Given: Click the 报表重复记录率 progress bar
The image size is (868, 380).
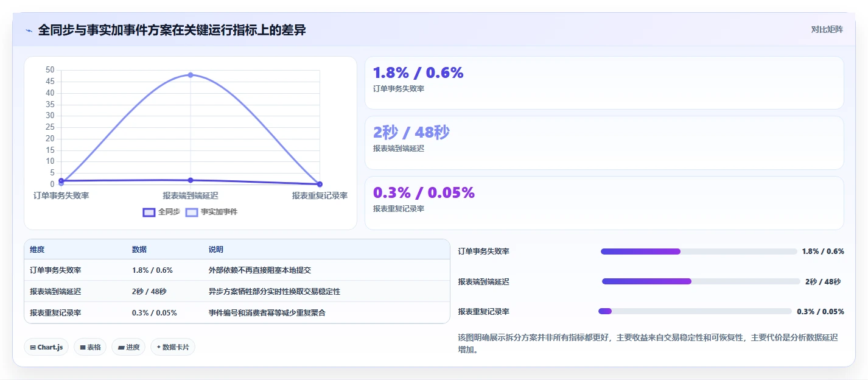Looking at the screenshot, I should click(695, 311).
